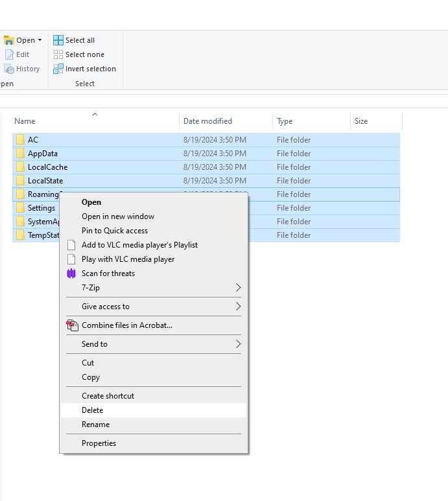Click the History button label
Image resolution: width=448 pixels, height=501 pixels.
tap(28, 69)
